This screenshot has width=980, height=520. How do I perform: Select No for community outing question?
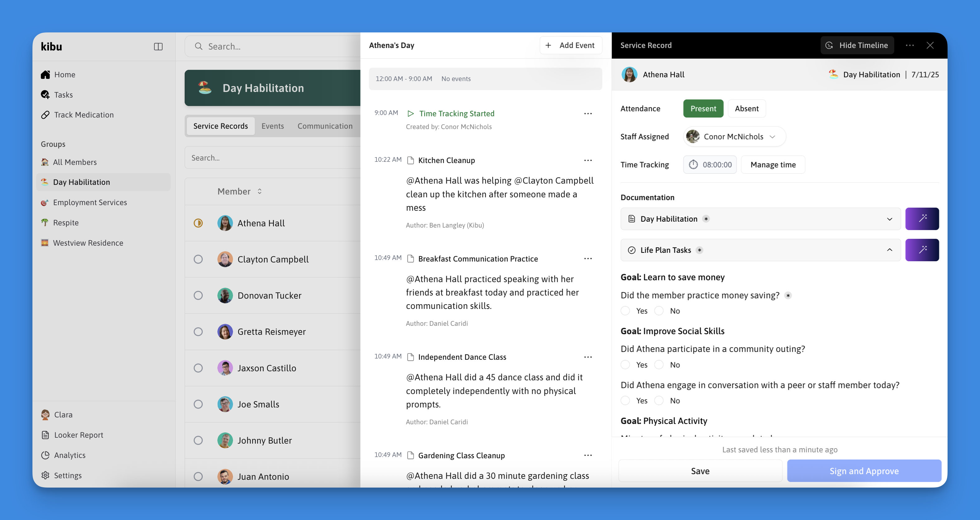659,364
